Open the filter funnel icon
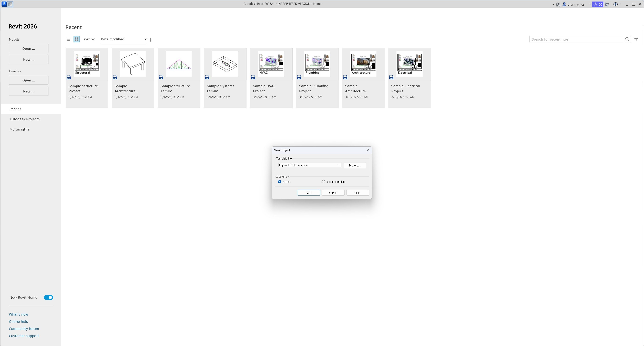The width and height of the screenshot is (644, 346). point(636,39)
